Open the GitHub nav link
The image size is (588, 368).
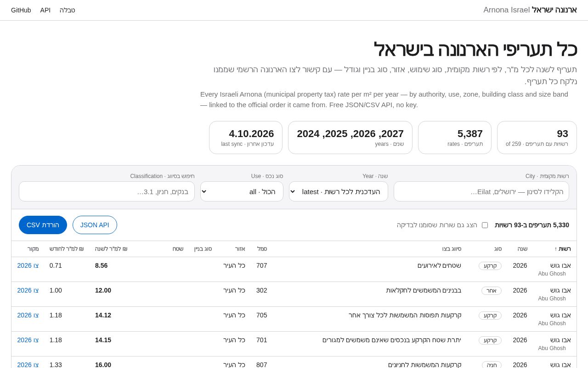pos(21,10)
